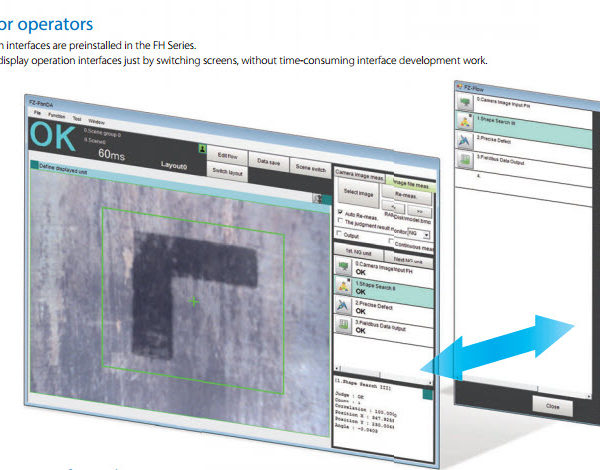The height and width of the screenshot is (470, 600).
Task: Click the Switch layout button
Action: (227, 172)
